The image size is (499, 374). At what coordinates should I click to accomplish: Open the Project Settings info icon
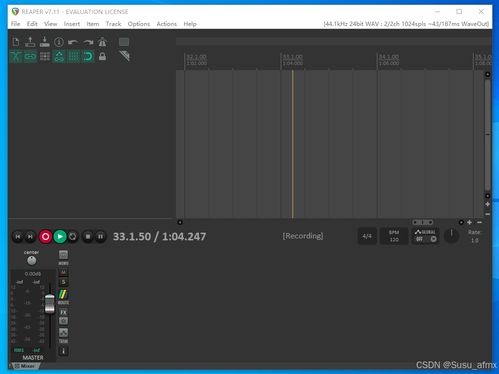(x=59, y=42)
